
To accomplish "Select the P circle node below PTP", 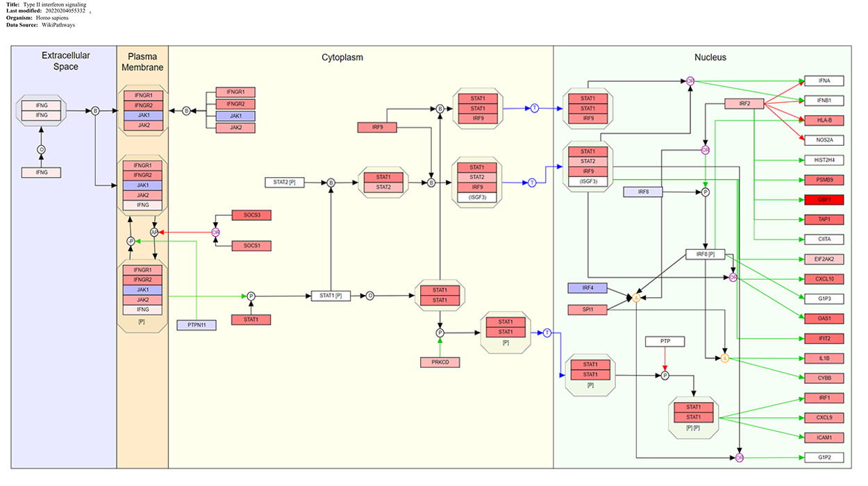I will click(x=665, y=376).
